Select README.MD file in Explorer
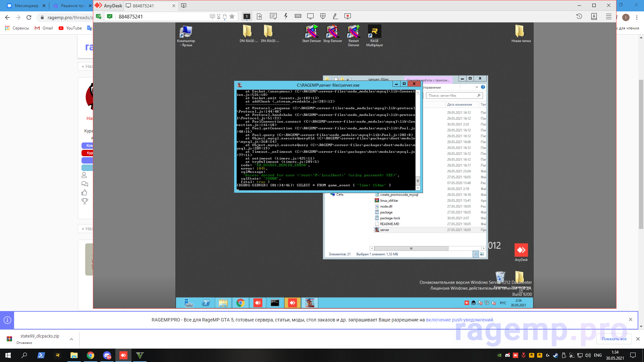 click(x=389, y=224)
